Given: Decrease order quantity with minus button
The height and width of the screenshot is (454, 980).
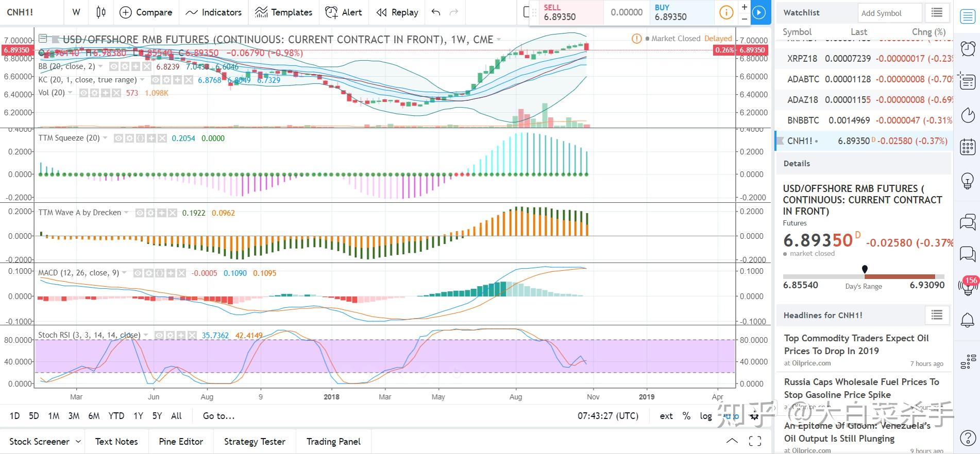Looking at the screenshot, I should tap(744, 19).
